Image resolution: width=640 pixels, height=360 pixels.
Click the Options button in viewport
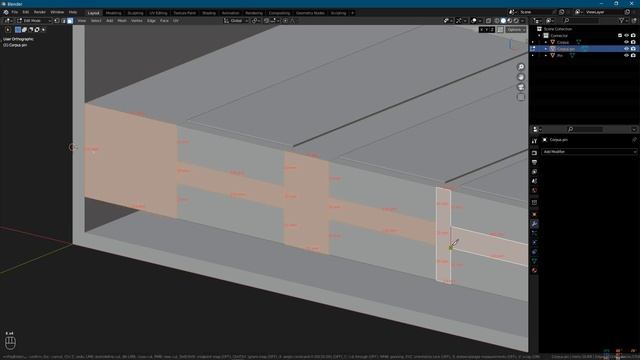click(x=516, y=29)
